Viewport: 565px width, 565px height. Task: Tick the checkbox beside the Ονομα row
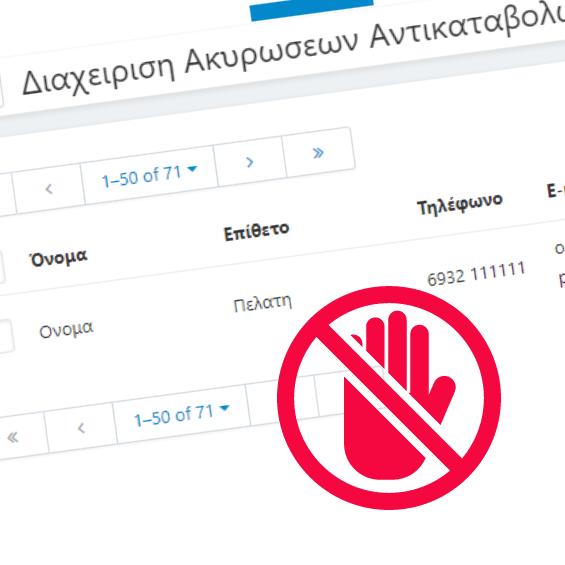click(5, 337)
